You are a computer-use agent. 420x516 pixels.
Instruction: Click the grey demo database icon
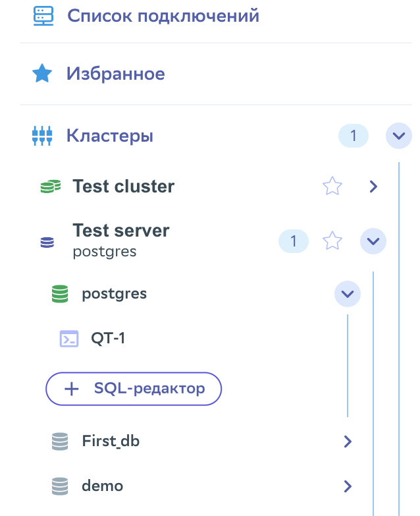tap(60, 486)
